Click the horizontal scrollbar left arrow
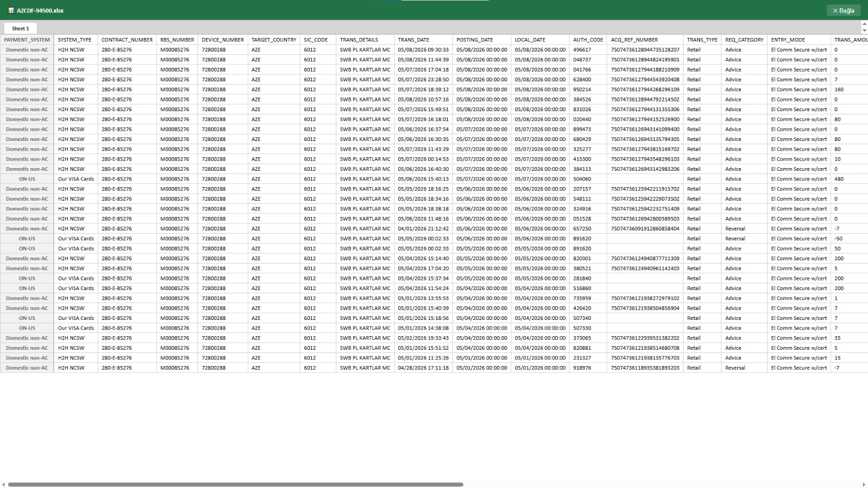868x488 pixels. pyautogui.click(x=3, y=485)
